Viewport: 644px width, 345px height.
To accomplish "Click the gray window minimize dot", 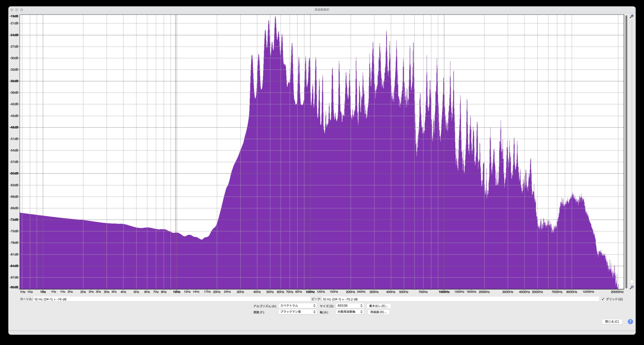I will pos(17,10).
